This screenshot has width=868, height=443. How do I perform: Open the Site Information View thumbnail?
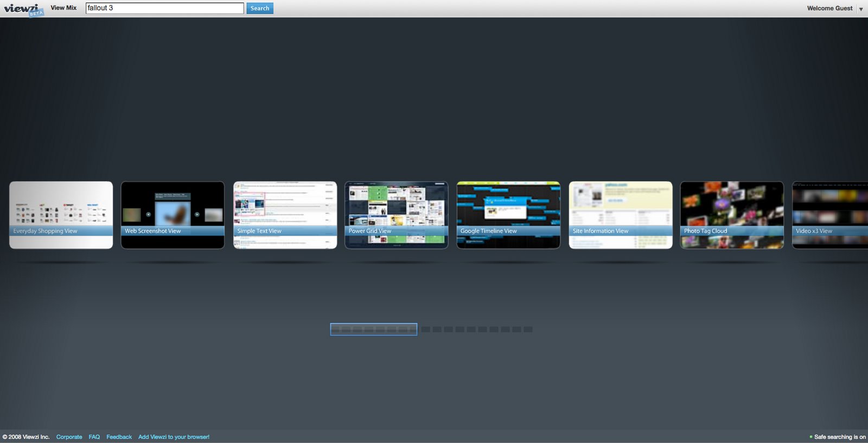[621, 215]
